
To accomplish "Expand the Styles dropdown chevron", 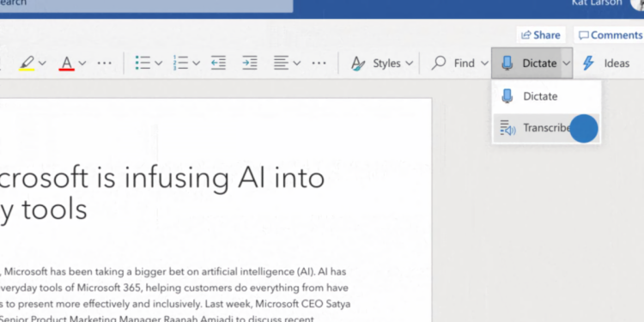I will pyautogui.click(x=409, y=64).
